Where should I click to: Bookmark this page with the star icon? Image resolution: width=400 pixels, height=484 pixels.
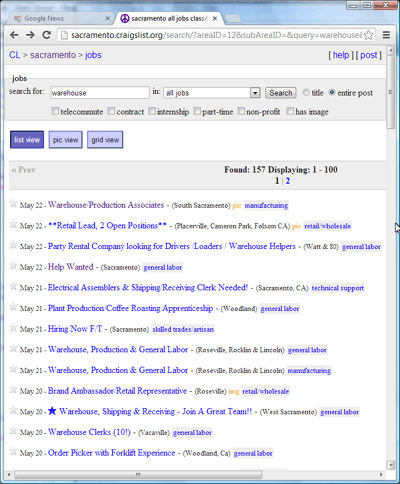click(x=368, y=35)
